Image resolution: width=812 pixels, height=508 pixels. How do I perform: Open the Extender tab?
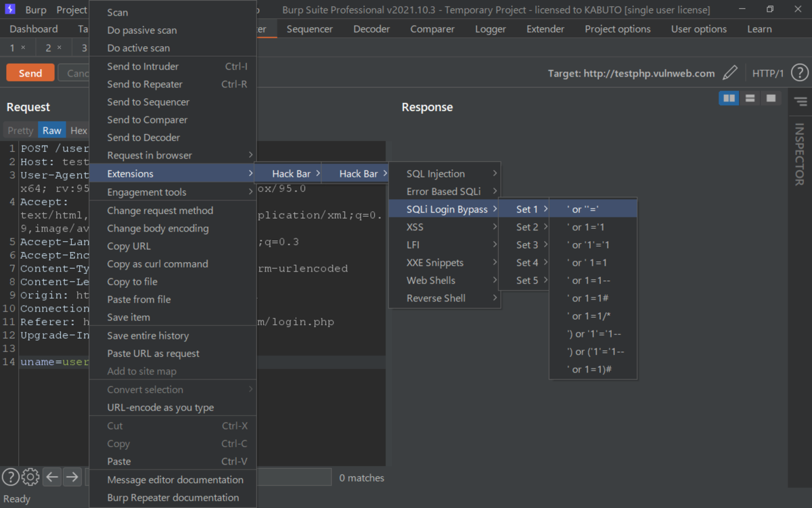545,29
